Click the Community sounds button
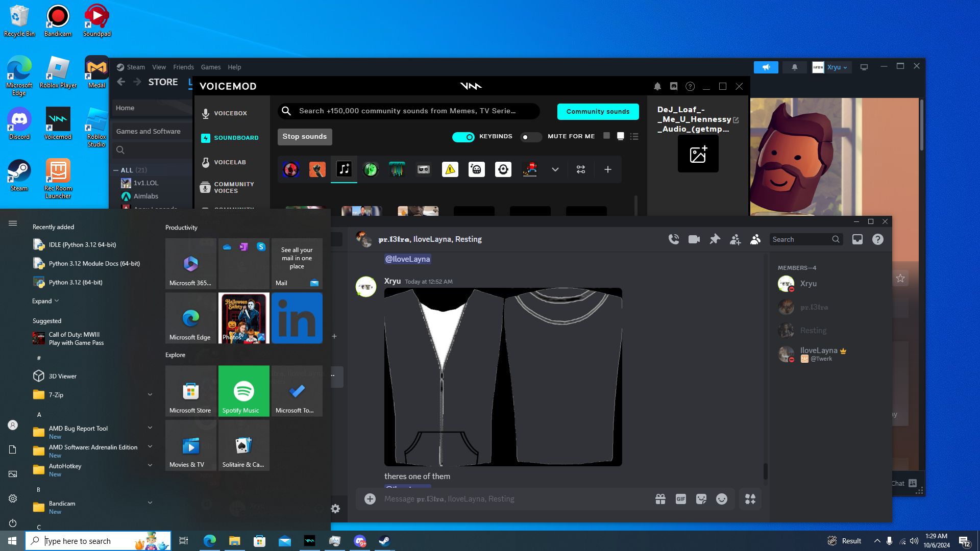 [x=598, y=112]
